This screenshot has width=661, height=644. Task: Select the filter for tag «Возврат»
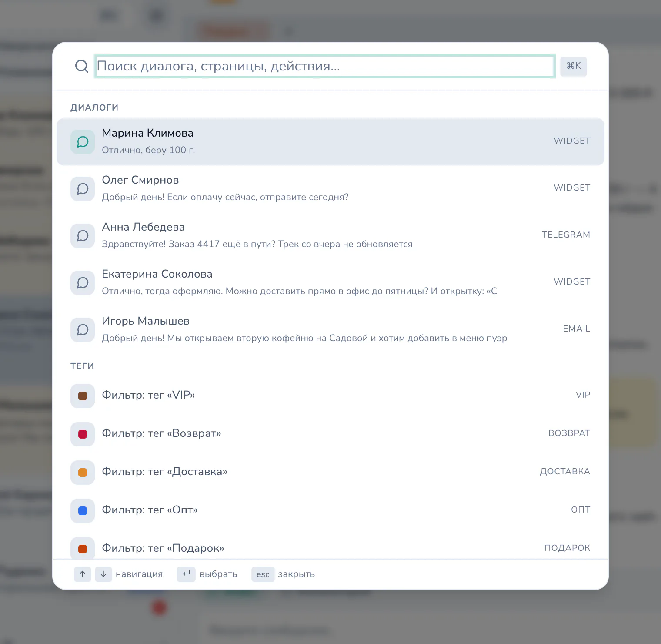(330, 434)
